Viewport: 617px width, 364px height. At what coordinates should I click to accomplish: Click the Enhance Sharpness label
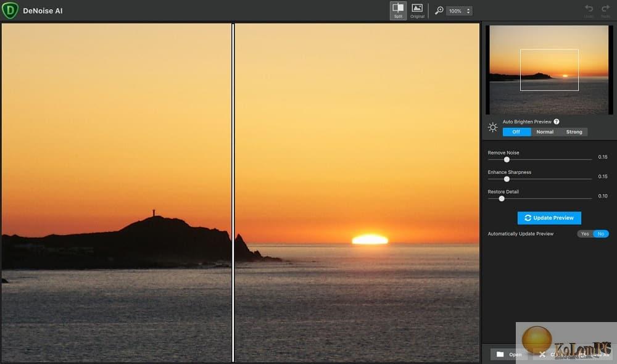pos(509,172)
